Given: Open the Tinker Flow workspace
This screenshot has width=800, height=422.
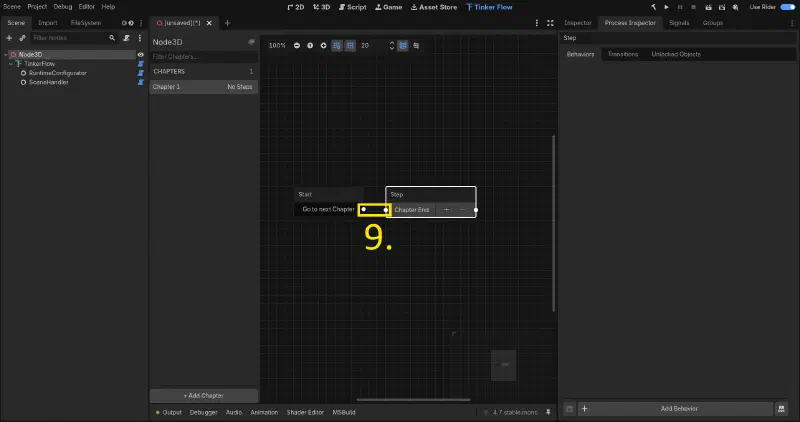Looking at the screenshot, I should (489, 7).
